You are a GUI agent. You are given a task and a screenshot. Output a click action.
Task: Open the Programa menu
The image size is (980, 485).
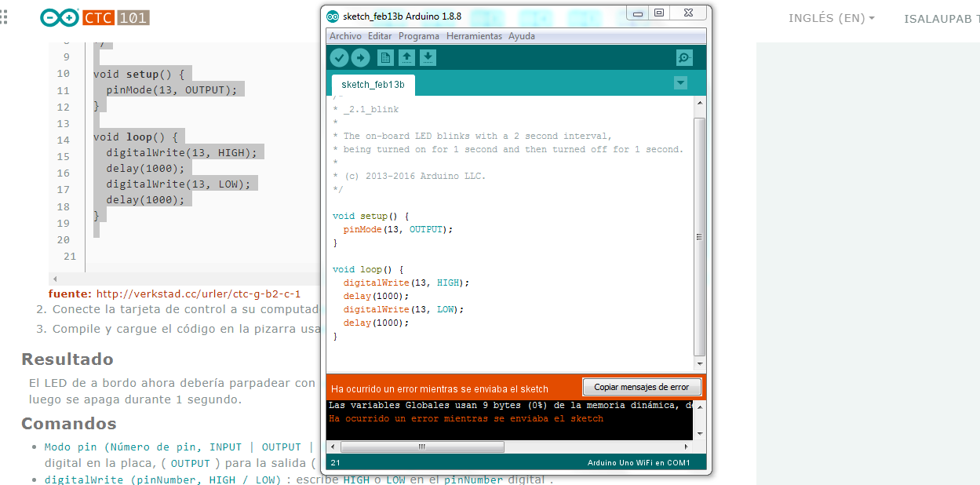[419, 36]
